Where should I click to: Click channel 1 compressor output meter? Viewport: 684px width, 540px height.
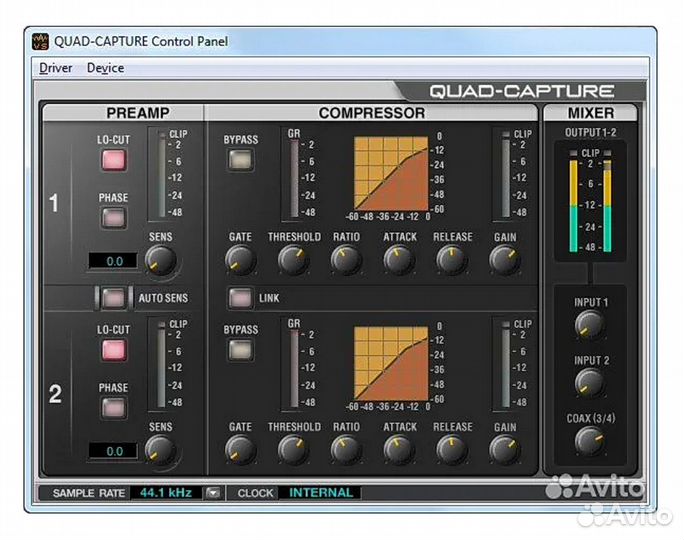pos(506,174)
